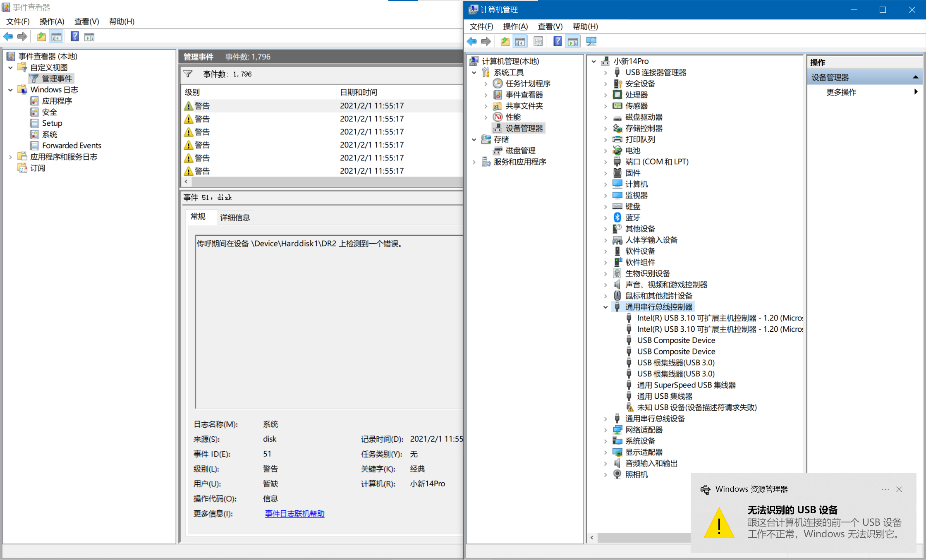Click filter funnel icon above event list

click(x=188, y=74)
